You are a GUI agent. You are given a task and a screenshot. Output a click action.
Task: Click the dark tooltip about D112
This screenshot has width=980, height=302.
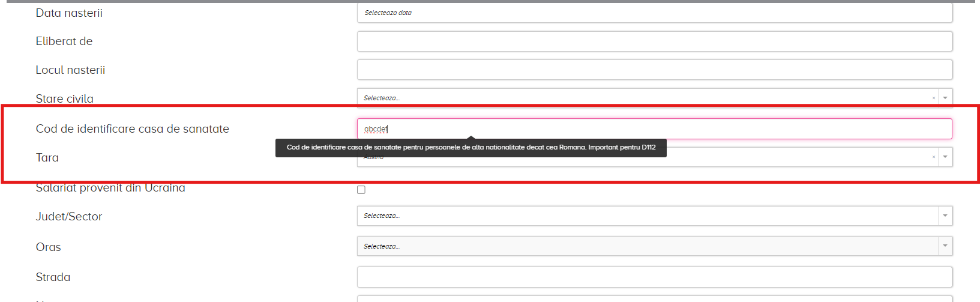[x=470, y=148]
